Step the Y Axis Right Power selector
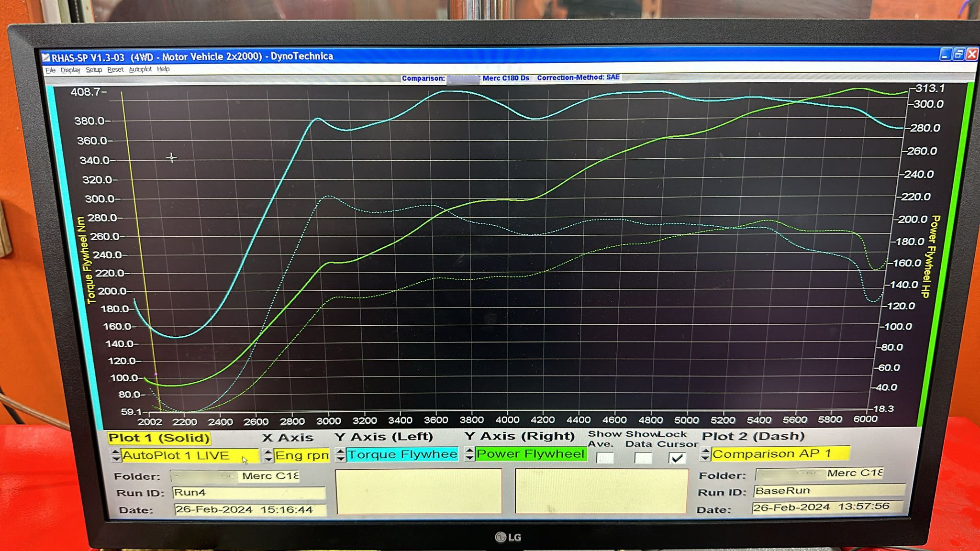980x551 pixels. [469, 454]
